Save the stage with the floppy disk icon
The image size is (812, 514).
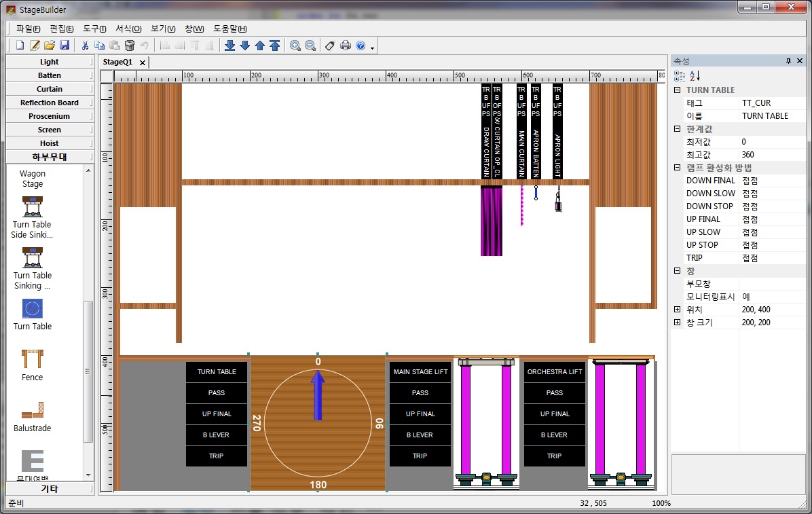pyautogui.click(x=64, y=45)
